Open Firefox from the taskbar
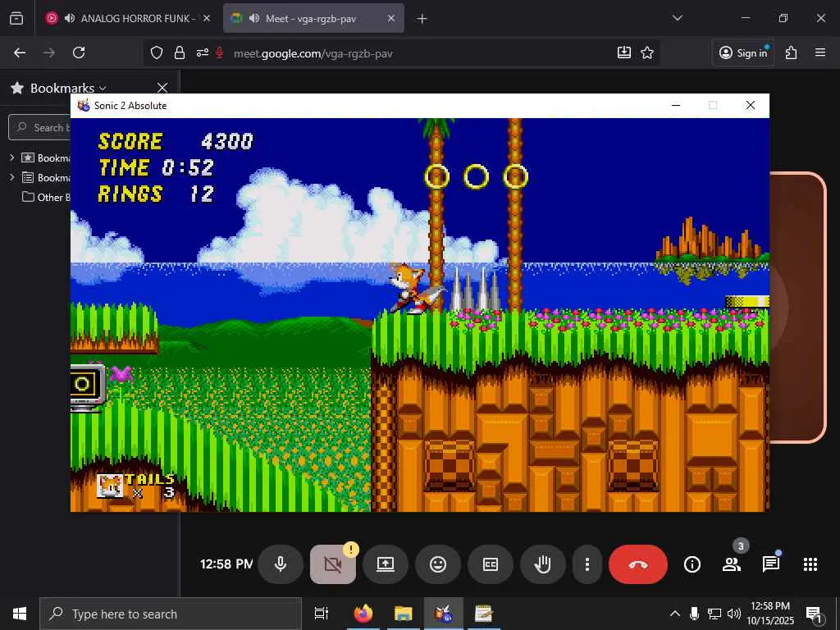This screenshot has height=630, width=840. [x=363, y=614]
